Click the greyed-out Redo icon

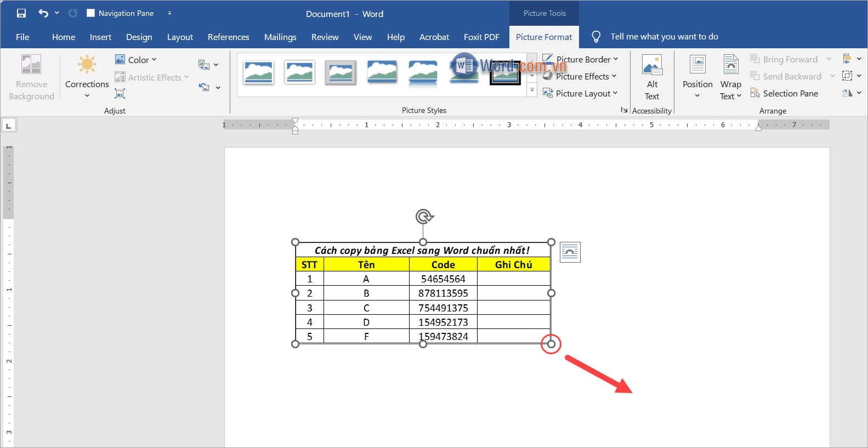(x=73, y=13)
